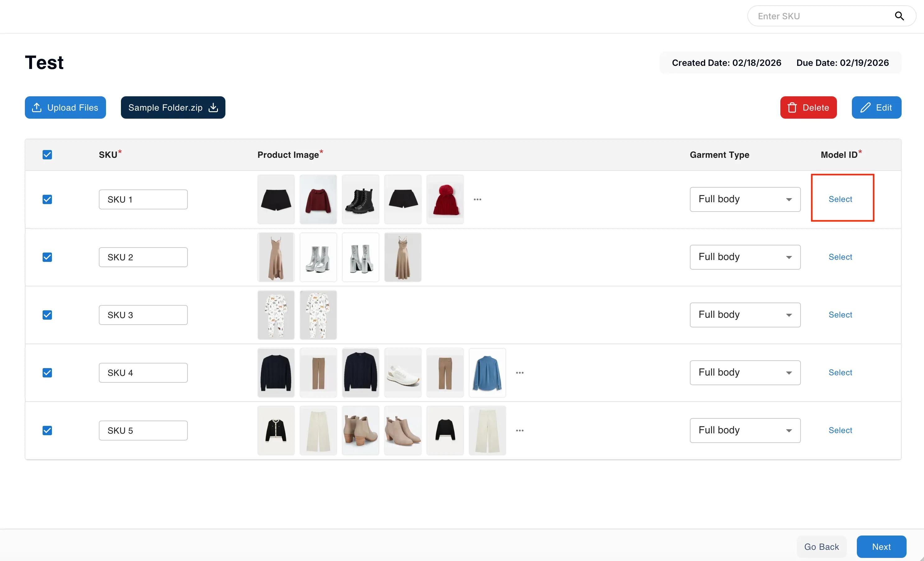Uncheck the SKU 4 row checkbox
This screenshot has height=561, width=924.
47,372
